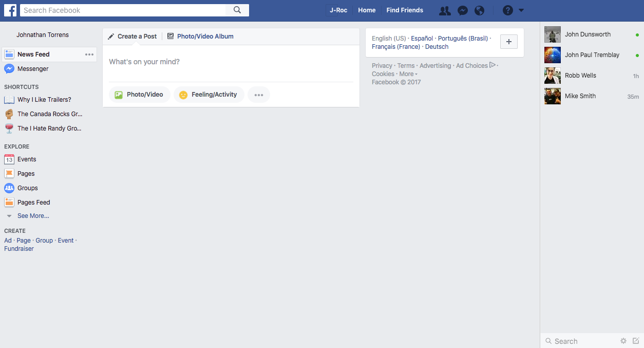
Task: Expand more post options ellipsis button
Action: pyautogui.click(x=259, y=95)
